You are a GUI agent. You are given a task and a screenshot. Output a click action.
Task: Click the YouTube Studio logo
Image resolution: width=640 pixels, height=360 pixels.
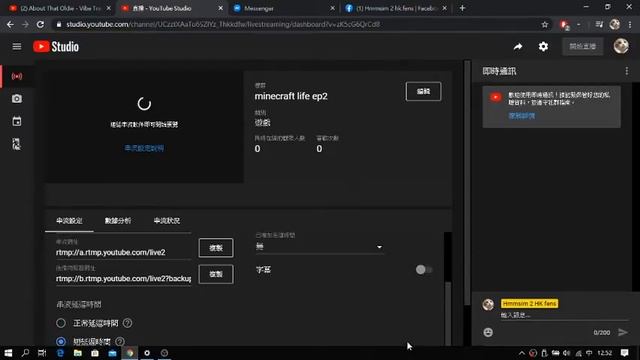56,47
